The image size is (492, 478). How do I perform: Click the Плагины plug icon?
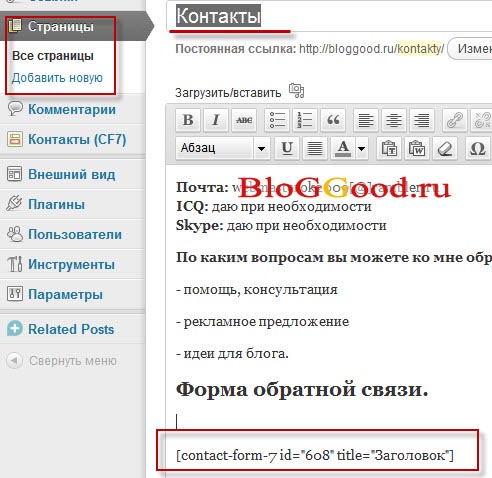pyautogui.click(x=14, y=203)
